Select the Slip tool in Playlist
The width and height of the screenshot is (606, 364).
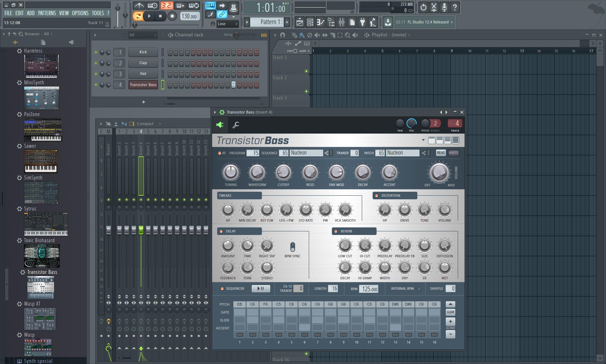[325, 35]
